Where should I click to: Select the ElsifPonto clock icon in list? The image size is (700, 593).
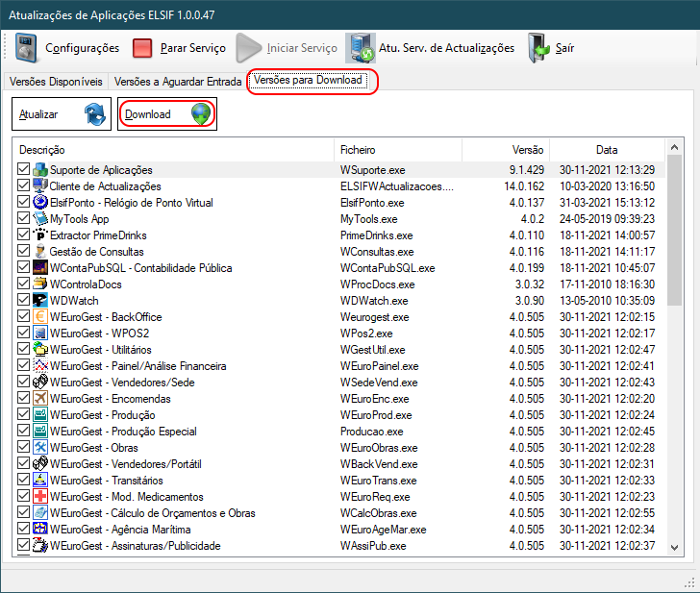(x=40, y=203)
